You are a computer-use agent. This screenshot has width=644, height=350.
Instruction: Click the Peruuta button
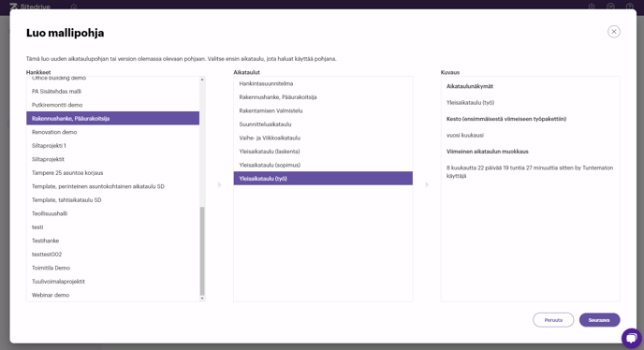(553, 320)
